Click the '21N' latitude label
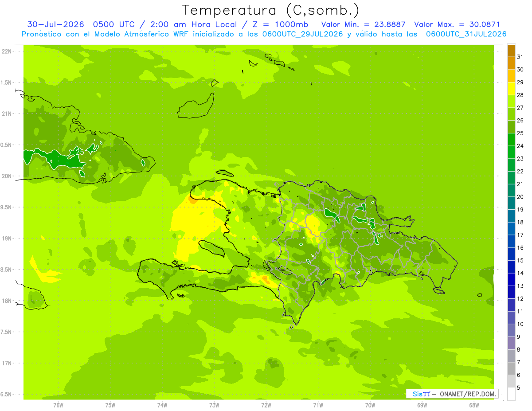 coord(7,114)
